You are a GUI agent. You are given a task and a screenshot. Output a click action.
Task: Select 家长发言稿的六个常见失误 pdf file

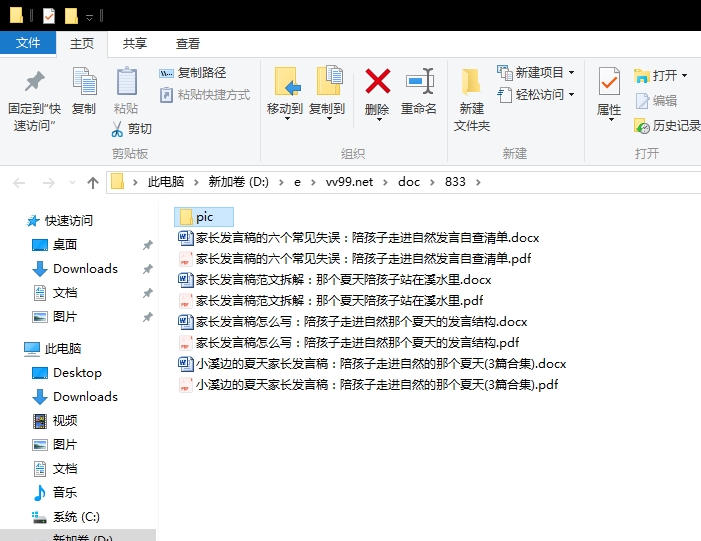tap(355, 258)
